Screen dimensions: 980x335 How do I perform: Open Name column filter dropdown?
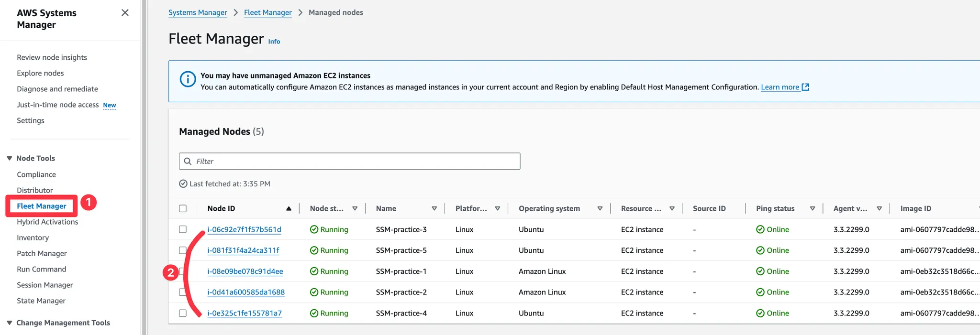[434, 208]
